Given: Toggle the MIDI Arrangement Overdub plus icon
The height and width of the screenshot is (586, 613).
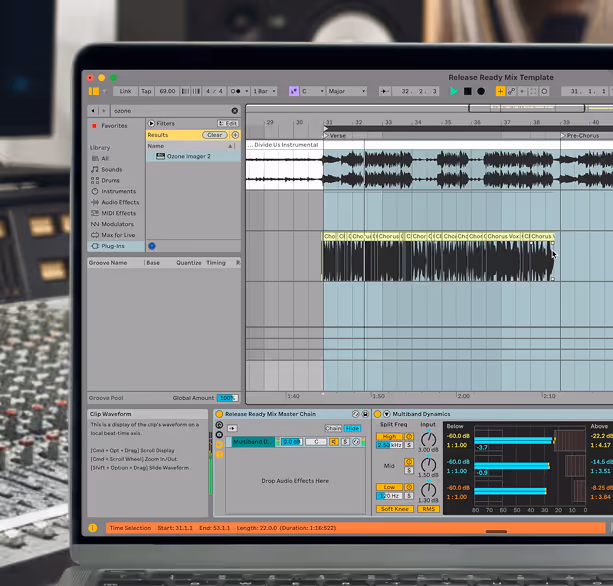Looking at the screenshot, I should pos(500,91).
